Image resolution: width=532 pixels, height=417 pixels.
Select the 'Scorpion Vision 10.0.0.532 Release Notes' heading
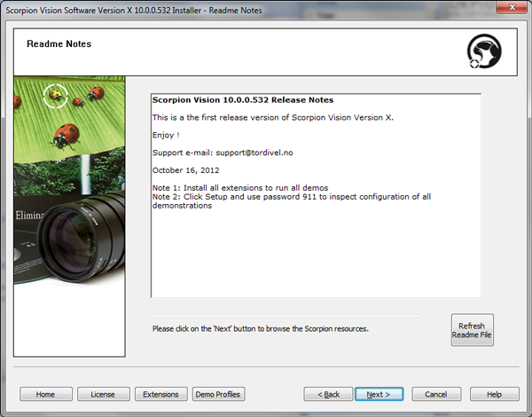243,100
